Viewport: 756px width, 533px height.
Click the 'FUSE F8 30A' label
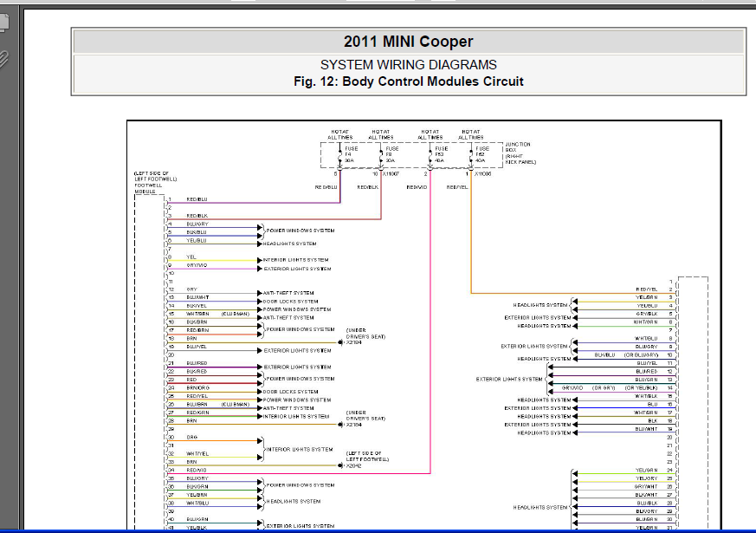point(392,154)
